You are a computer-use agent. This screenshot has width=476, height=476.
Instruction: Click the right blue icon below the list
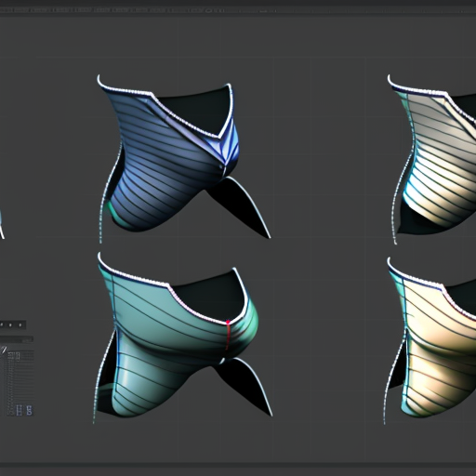tap(29, 410)
